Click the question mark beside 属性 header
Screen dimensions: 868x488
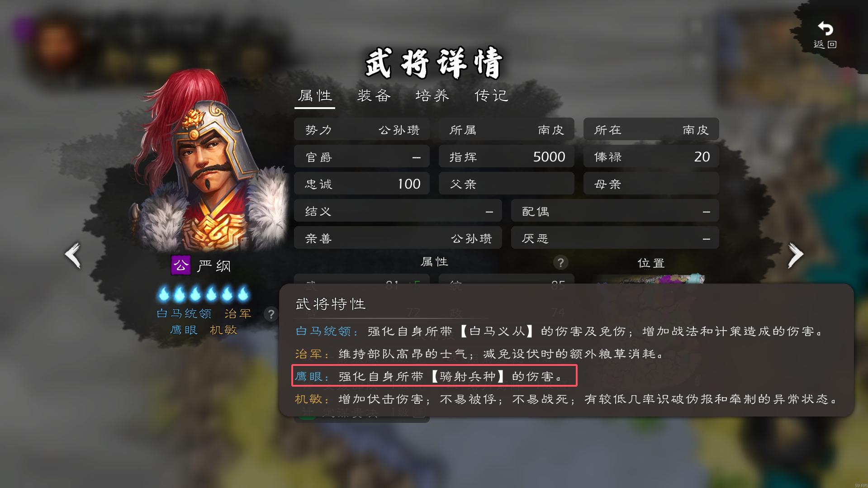[560, 262]
